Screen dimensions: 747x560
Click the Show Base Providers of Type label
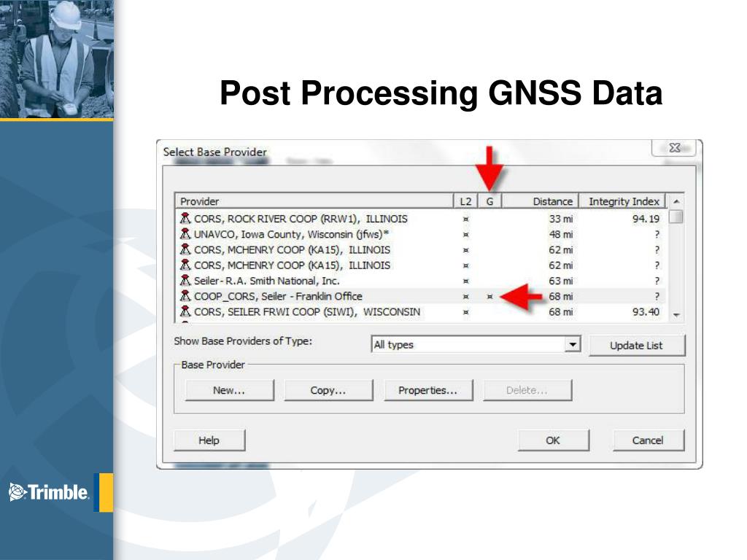[x=243, y=341]
